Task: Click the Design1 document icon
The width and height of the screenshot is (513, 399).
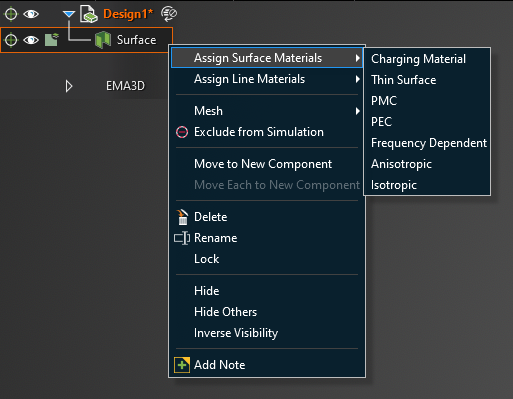Action: [89, 14]
